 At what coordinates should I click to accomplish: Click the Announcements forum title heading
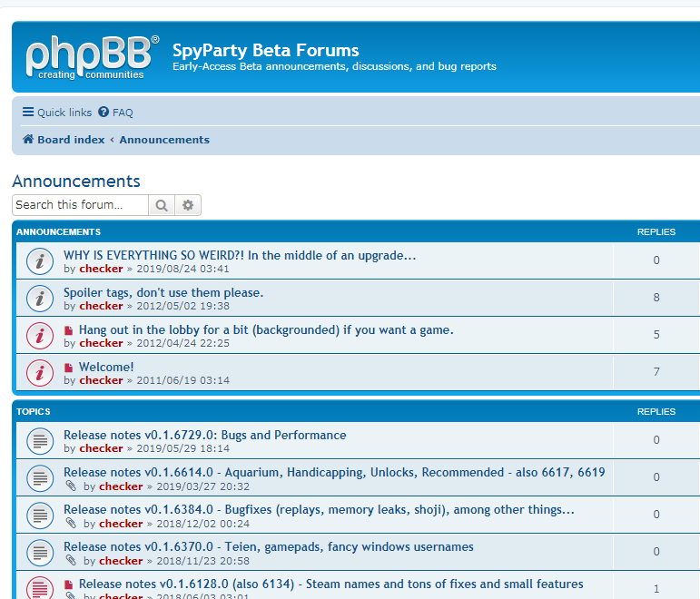(76, 182)
